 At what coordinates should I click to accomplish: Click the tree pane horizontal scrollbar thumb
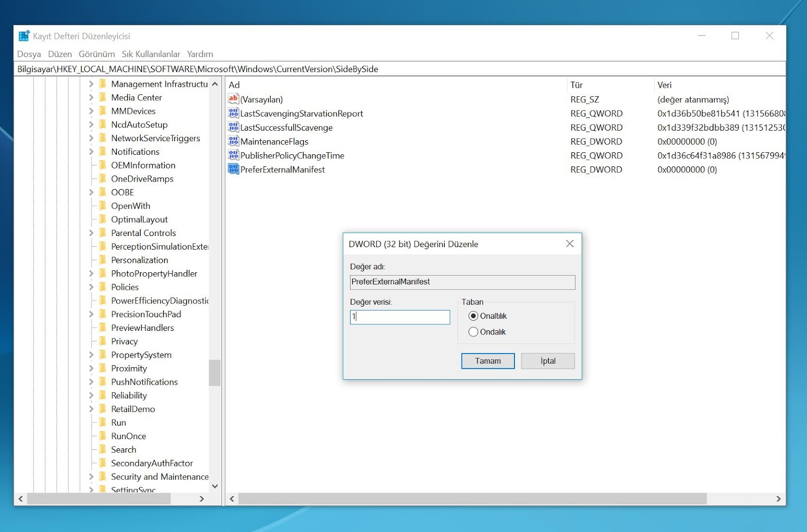click(99, 499)
